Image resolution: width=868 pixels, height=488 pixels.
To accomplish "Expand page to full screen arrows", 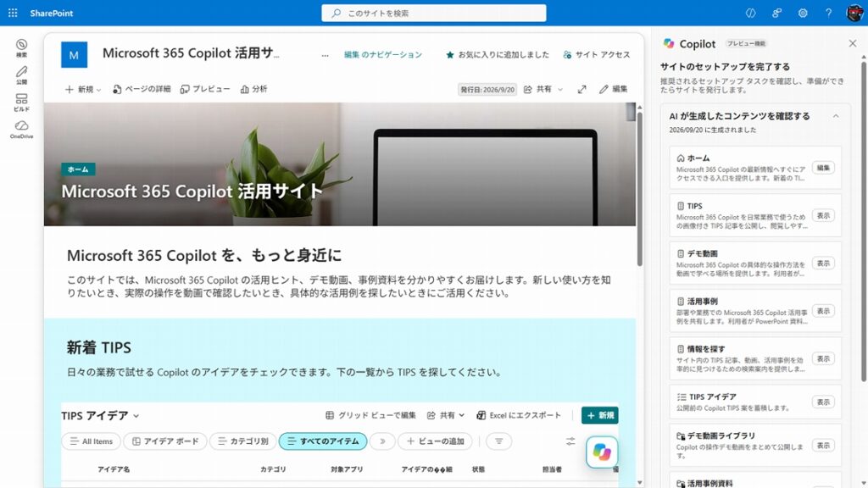I will [x=581, y=89].
